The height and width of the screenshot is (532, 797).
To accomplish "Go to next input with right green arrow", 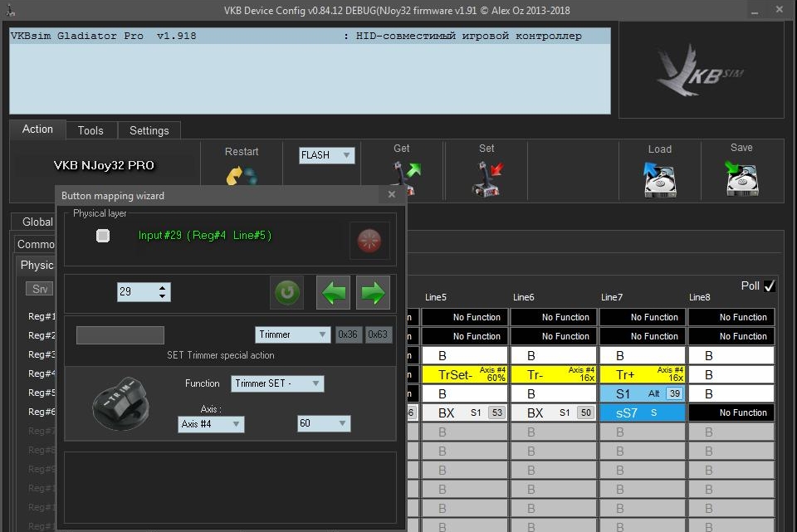I will pos(373,292).
